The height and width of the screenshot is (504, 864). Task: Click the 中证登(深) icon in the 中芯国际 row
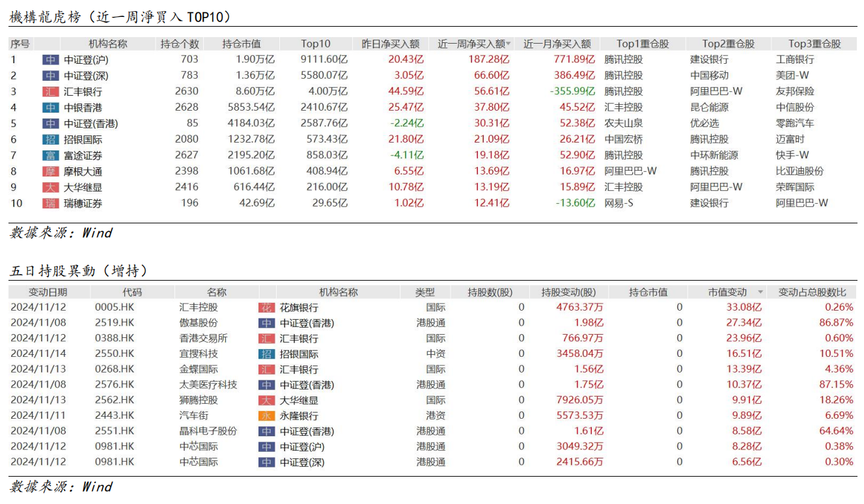pos(266,462)
